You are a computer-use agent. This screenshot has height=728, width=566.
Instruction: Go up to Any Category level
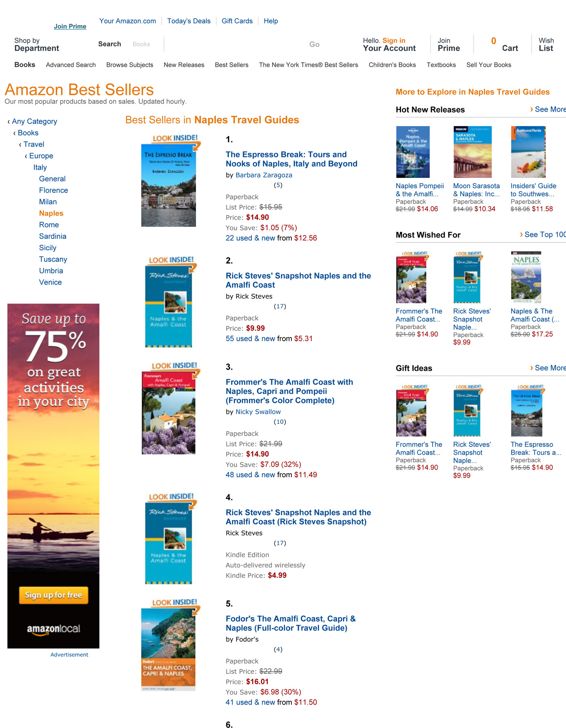click(x=34, y=121)
